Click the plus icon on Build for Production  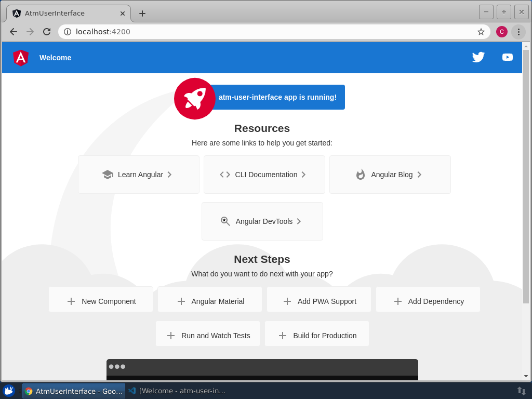(282, 336)
